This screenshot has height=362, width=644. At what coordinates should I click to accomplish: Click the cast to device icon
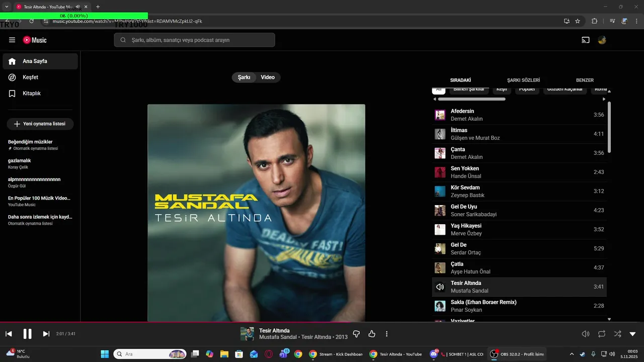coord(586,40)
